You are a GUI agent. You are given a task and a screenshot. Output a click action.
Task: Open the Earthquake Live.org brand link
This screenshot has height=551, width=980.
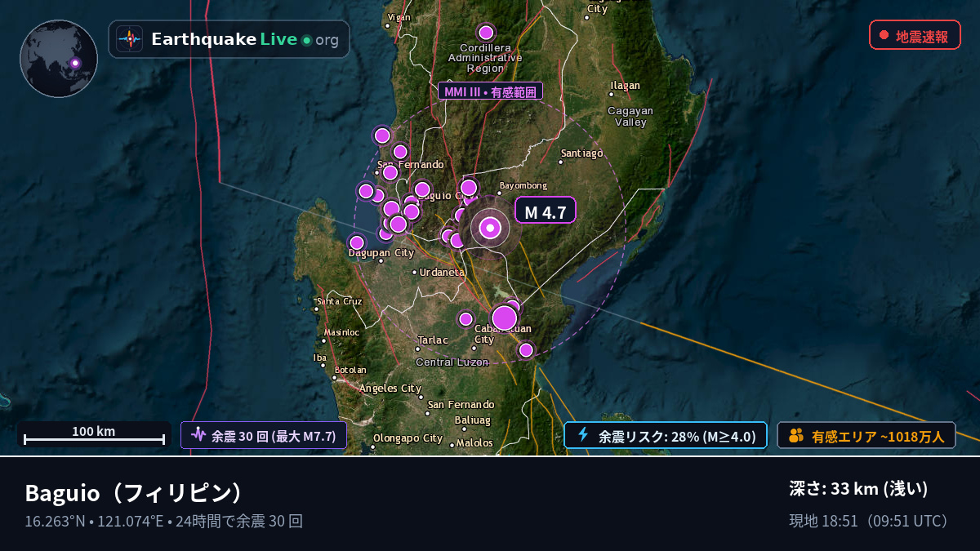[229, 39]
